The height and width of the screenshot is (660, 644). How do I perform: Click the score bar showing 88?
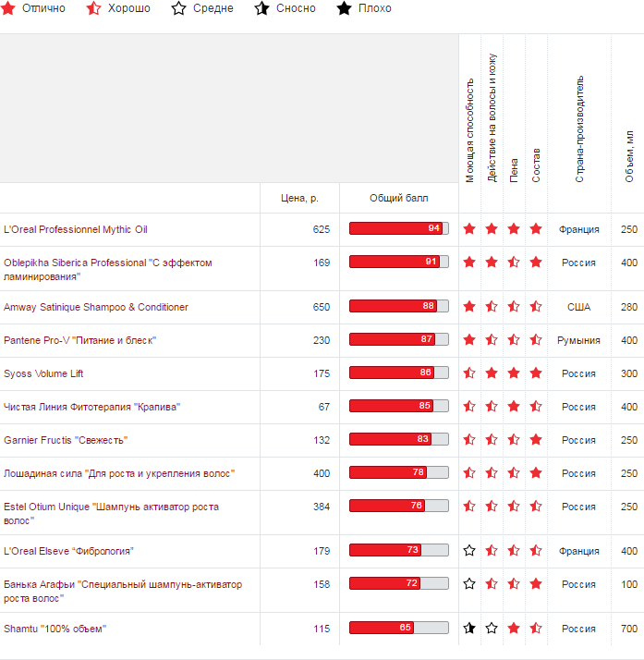point(399,306)
